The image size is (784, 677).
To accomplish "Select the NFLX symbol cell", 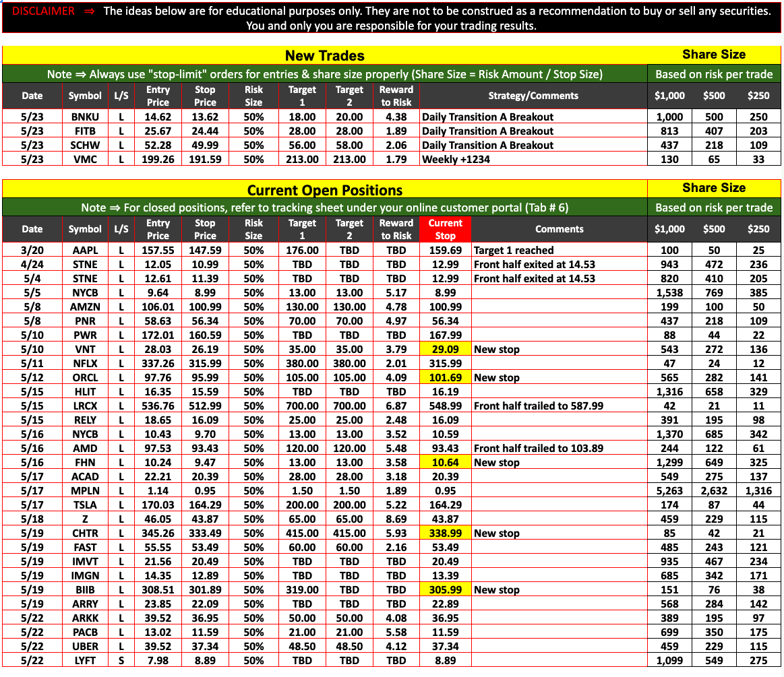I will coord(85,363).
